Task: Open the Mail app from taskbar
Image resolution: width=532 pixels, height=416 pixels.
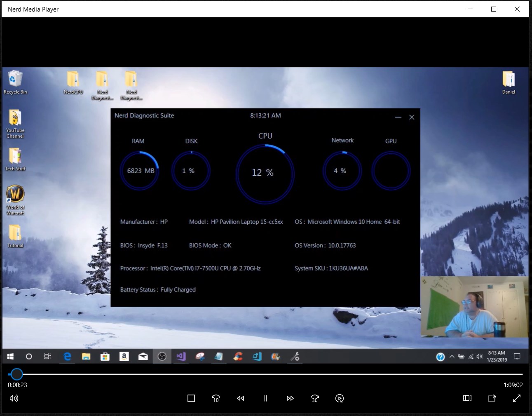Action: (x=143, y=356)
